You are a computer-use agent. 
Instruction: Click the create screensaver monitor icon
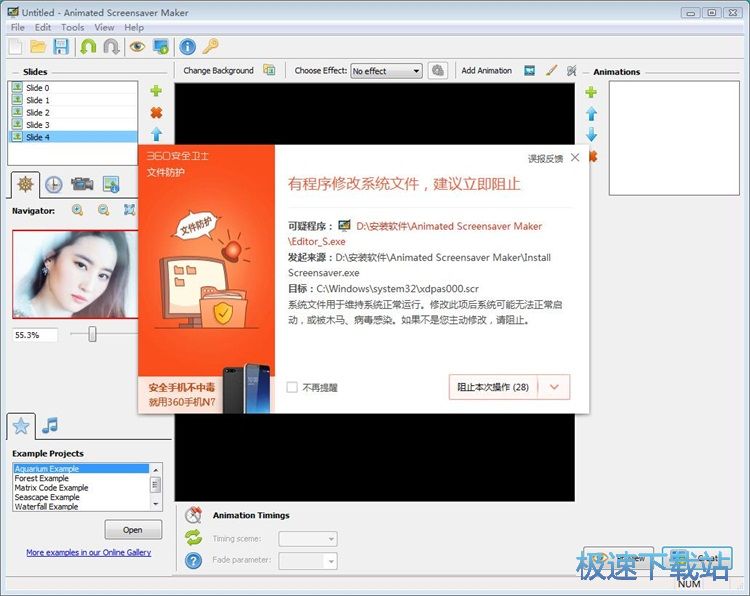coord(161,46)
